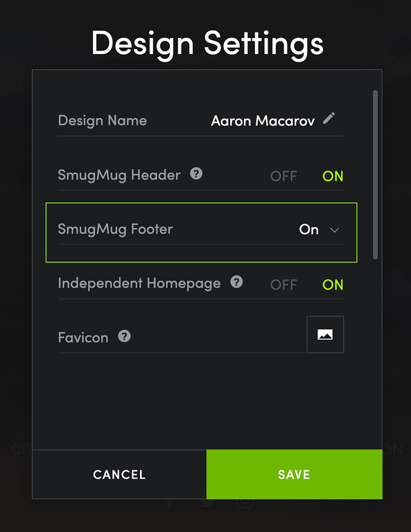The width and height of the screenshot is (411, 532).
Task: Click the Independent Homepage label
Action: tap(139, 283)
